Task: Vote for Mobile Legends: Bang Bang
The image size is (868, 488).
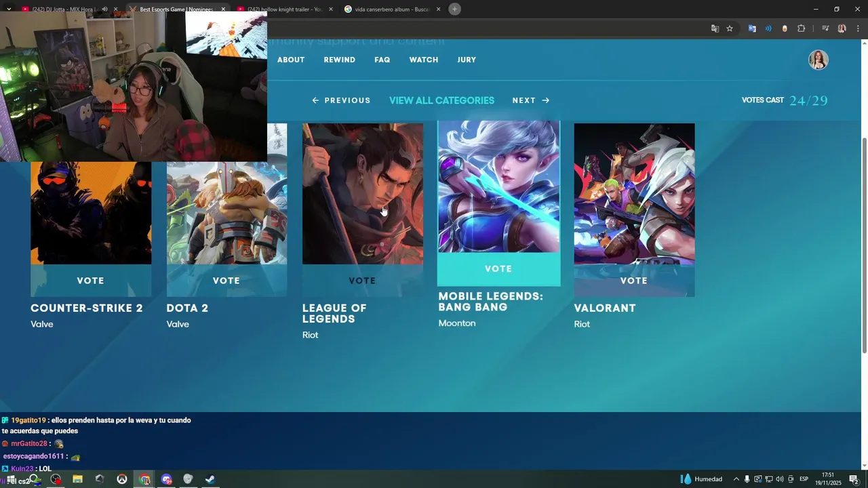Action: pos(498,269)
